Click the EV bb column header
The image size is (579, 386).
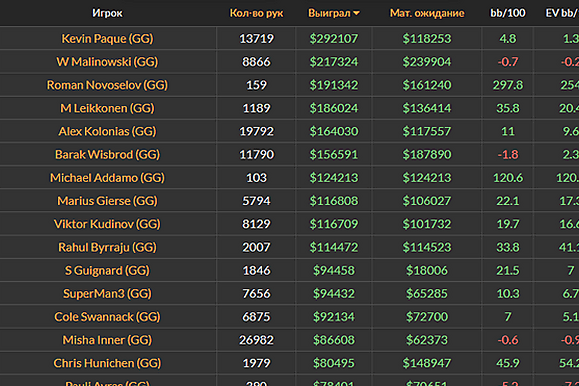click(x=562, y=13)
